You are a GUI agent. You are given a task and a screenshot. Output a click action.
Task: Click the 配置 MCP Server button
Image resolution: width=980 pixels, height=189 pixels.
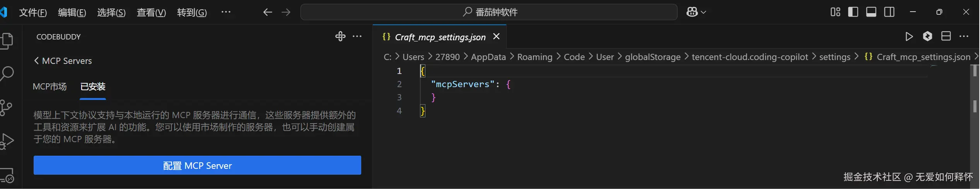coord(197,165)
